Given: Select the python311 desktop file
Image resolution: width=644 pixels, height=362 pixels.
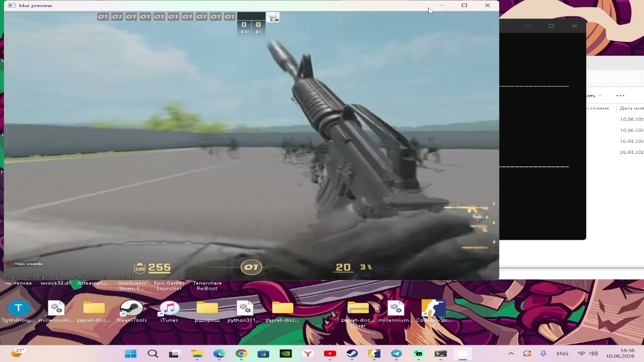Looking at the screenshot, I should (245, 312).
